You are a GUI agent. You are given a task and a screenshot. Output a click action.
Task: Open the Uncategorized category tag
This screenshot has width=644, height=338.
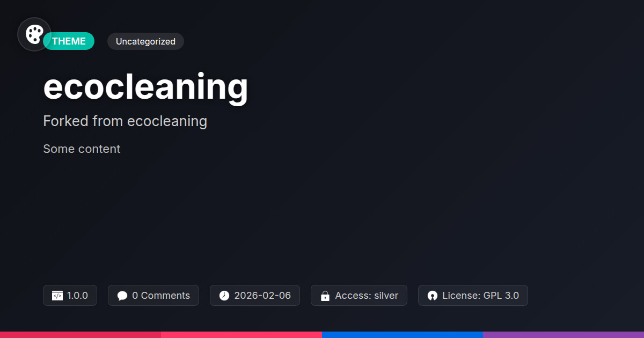click(145, 41)
